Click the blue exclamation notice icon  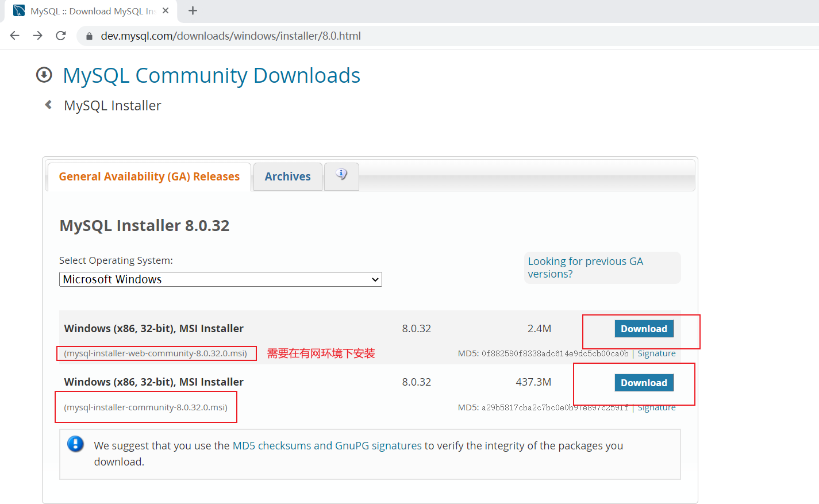(75, 444)
